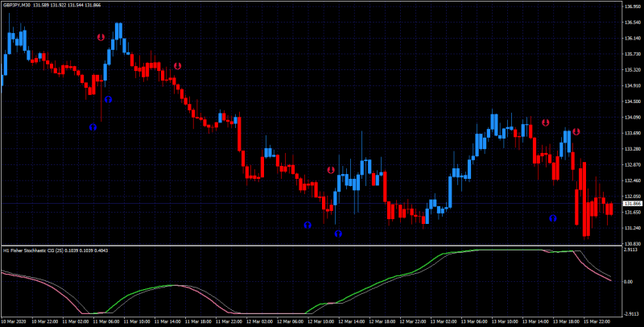
Task: Click the 134.500 price axis label
Action: point(633,101)
